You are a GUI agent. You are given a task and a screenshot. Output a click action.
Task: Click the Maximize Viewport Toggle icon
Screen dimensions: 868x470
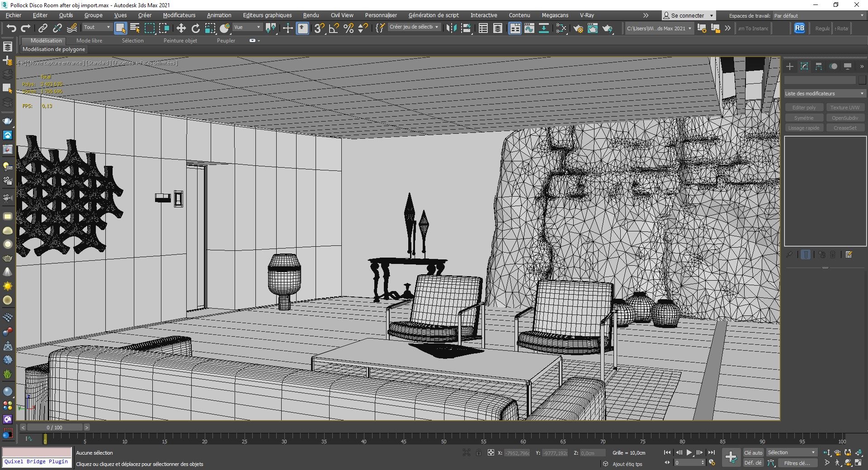[x=858, y=463]
